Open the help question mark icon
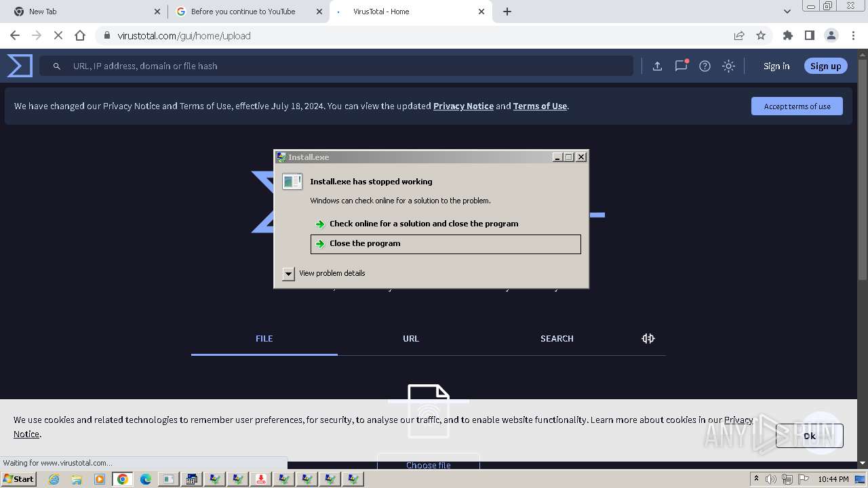This screenshot has width=868, height=488. [x=705, y=66]
